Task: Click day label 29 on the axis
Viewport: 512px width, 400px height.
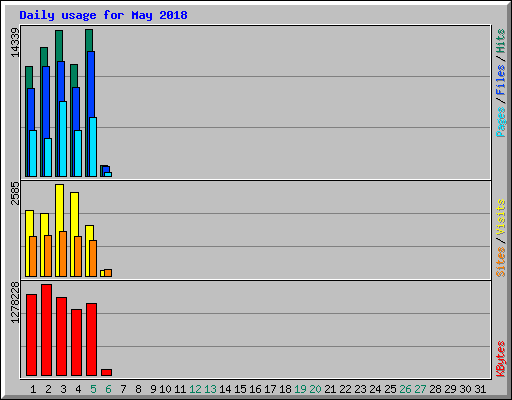Action: pos(450,389)
